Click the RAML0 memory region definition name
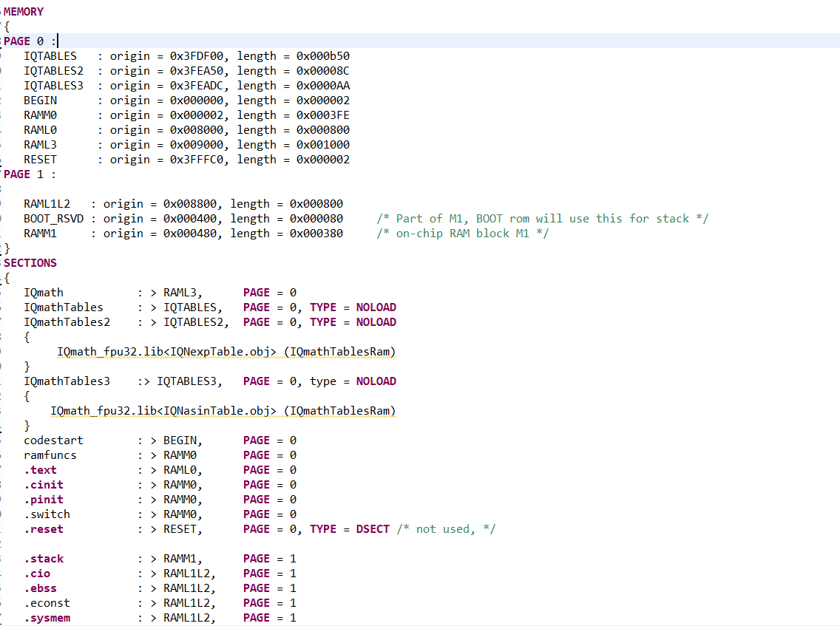The width and height of the screenshot is (840, 626). coord(40,130)
